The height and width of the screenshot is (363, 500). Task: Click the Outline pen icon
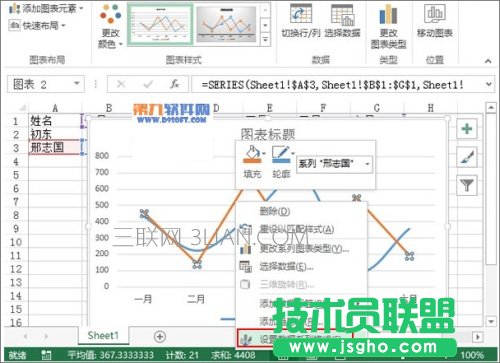click(x=281, y=154)
